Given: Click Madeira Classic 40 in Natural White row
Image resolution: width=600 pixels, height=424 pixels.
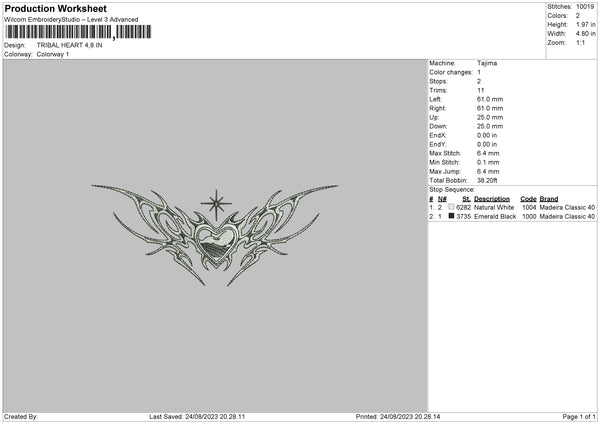Looking at the screenshot, I should click(x=567, y=207).
